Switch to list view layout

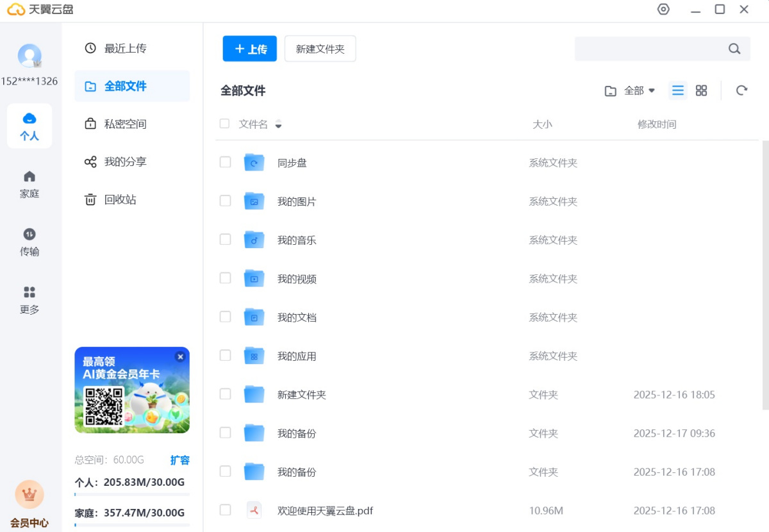pos(677,90)
